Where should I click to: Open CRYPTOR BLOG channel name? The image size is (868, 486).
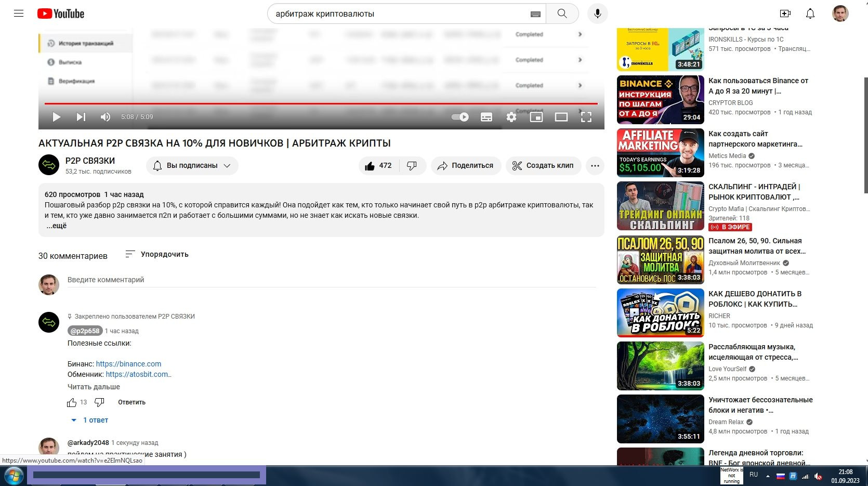[730, 103]
